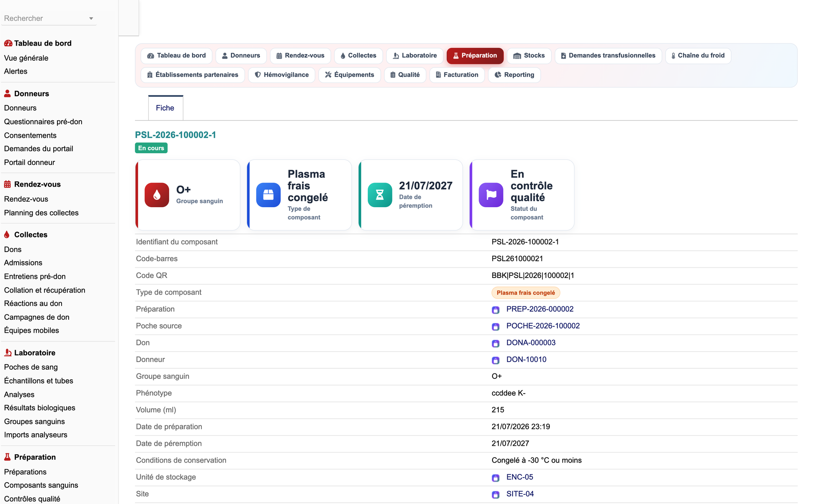Open the Rechercher dropdown arrow
The image size is (815, 504).
[91, 18]
